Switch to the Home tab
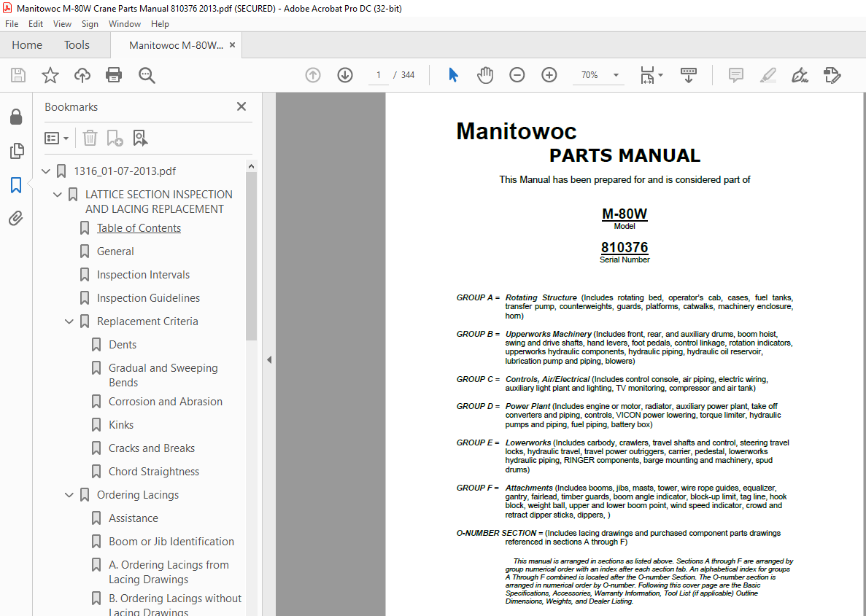 tap(27, 45)
